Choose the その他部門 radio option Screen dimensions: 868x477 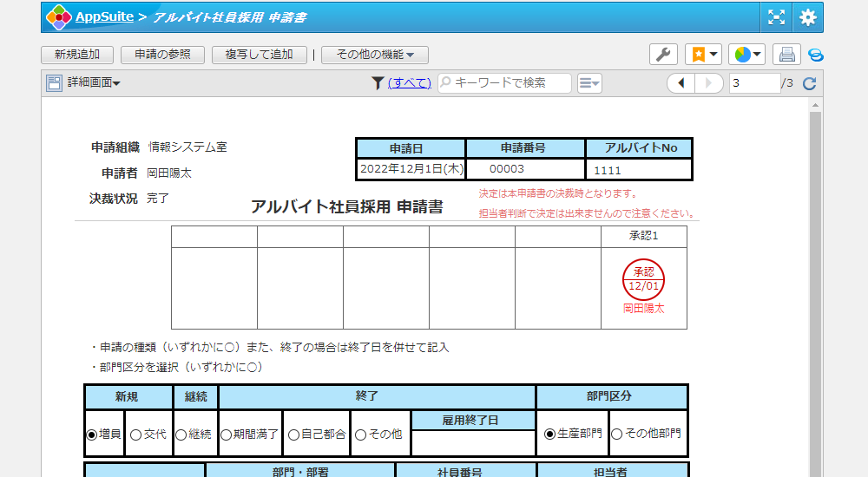pyautogui.click(x=617, y=434)
